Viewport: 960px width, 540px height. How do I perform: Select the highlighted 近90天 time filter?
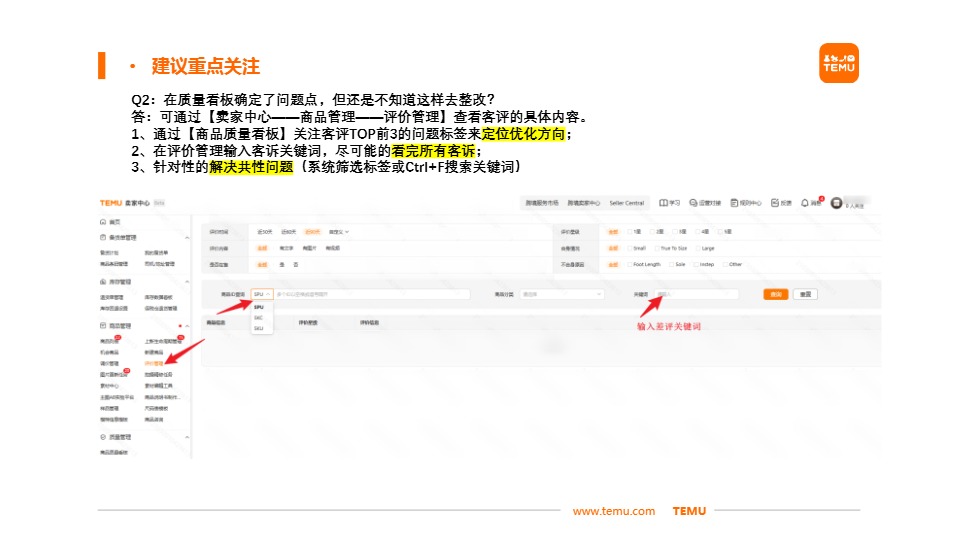tap(312, 232)
